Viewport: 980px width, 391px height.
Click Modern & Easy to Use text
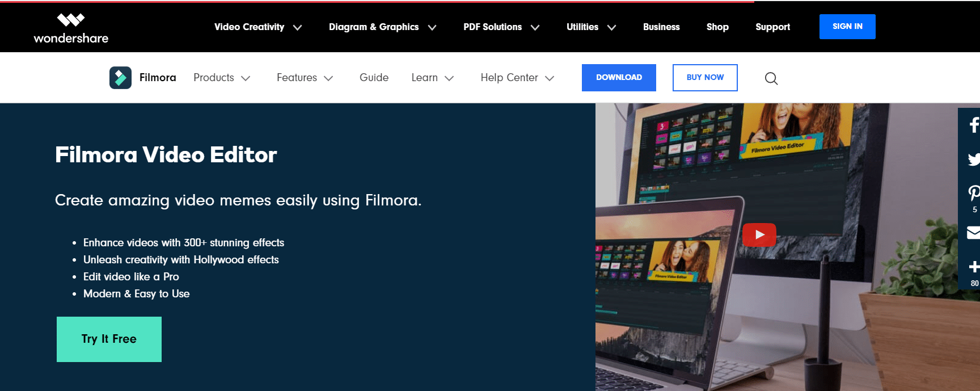tap(136, 294)
